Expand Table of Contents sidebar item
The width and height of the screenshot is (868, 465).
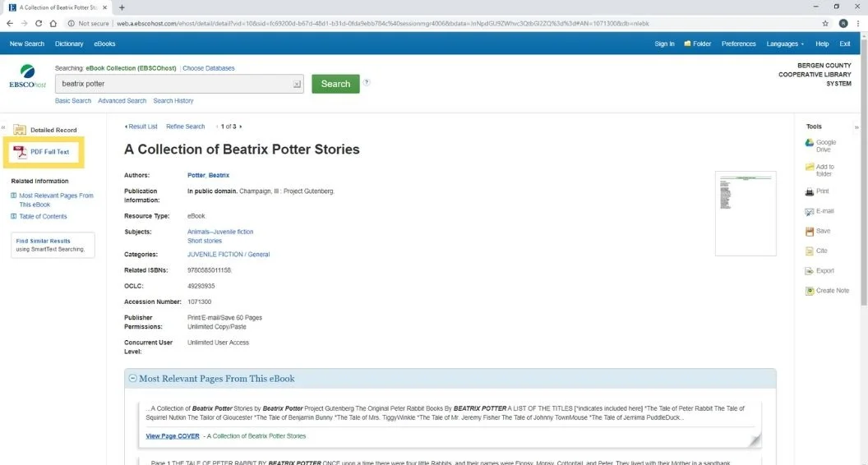tap(14, 216)
